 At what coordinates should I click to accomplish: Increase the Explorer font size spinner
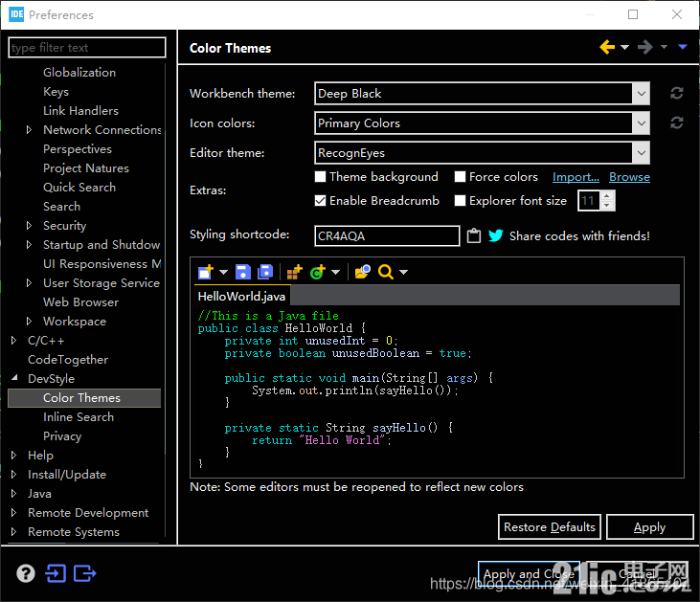coord(606,196)
